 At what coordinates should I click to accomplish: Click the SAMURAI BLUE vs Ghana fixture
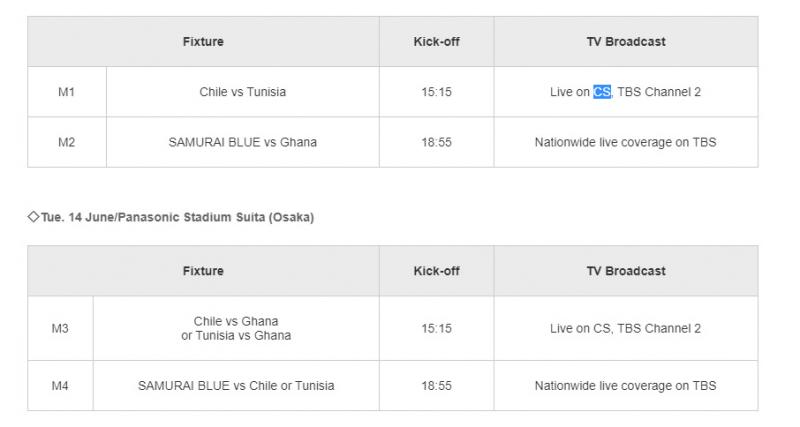(242, 142)
